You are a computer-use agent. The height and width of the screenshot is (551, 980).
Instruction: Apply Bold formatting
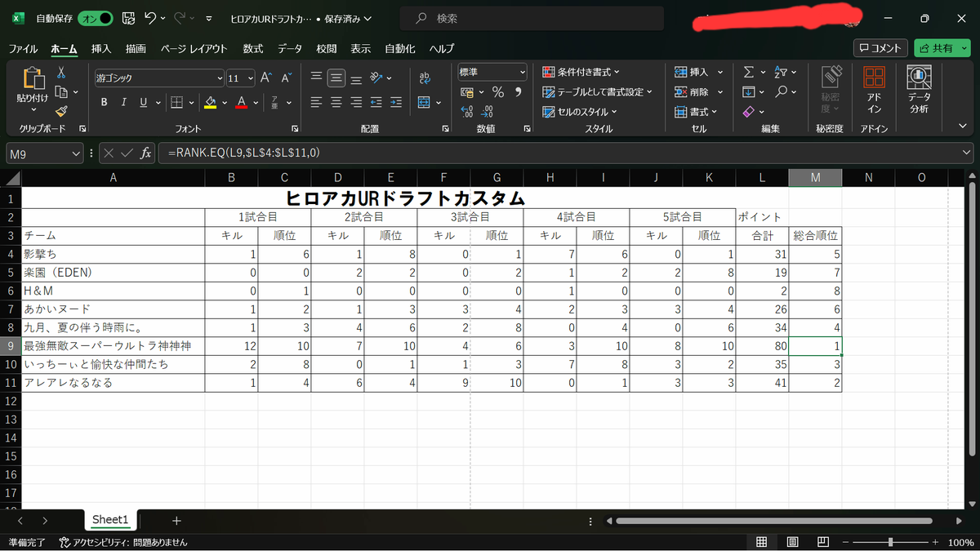click(x=104, y=102)
